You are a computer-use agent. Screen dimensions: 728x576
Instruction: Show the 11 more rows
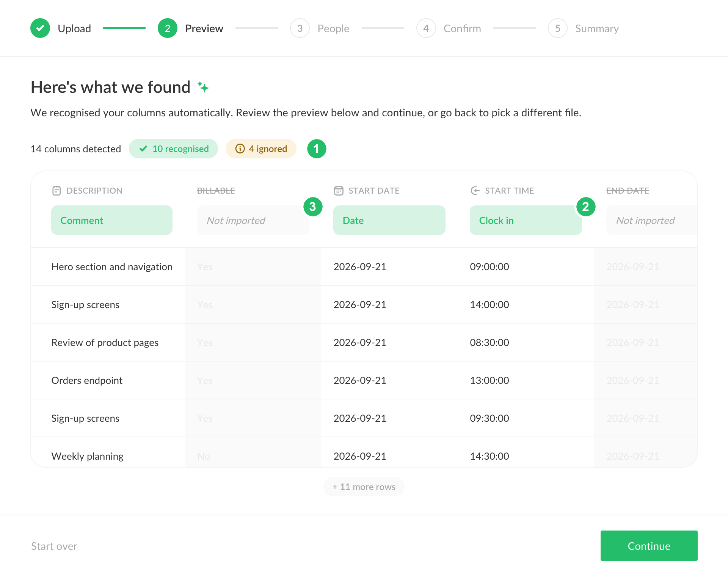[364, 487]
